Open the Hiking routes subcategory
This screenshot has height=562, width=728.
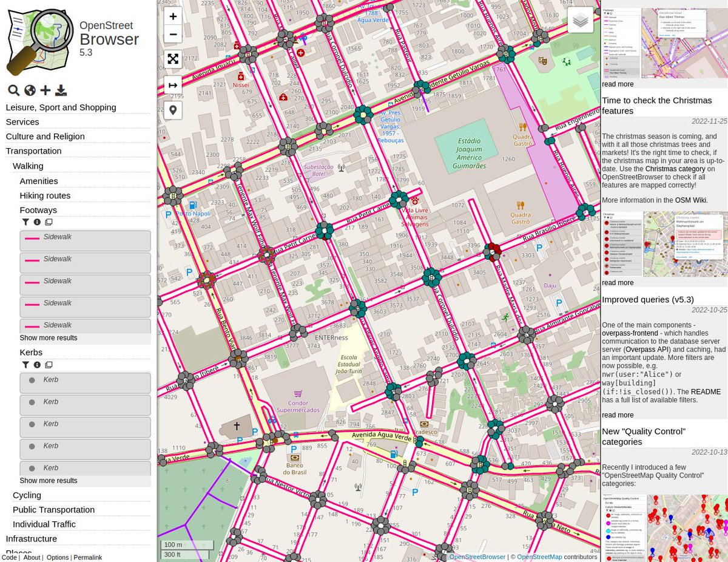coord(45,195)
